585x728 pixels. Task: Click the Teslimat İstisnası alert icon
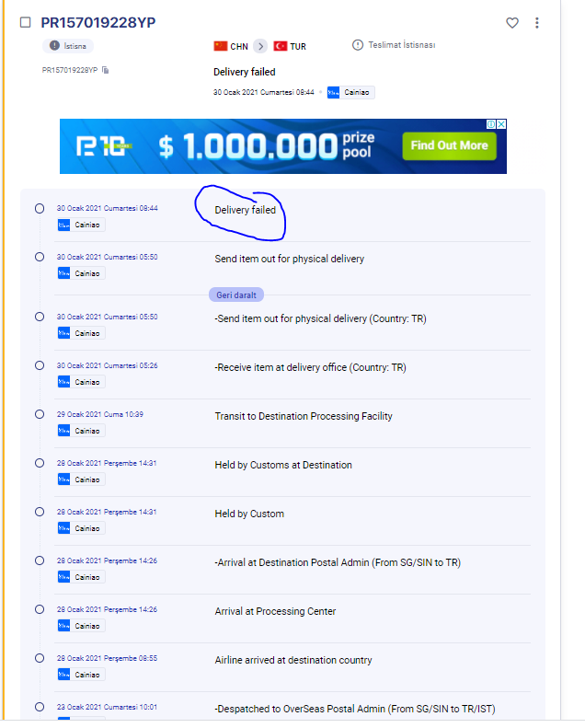click(x=358, y=45)
